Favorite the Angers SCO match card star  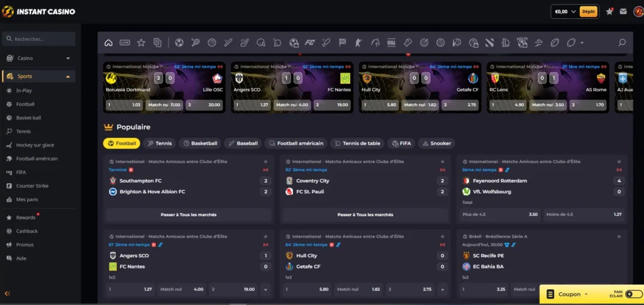click(266, 236)
